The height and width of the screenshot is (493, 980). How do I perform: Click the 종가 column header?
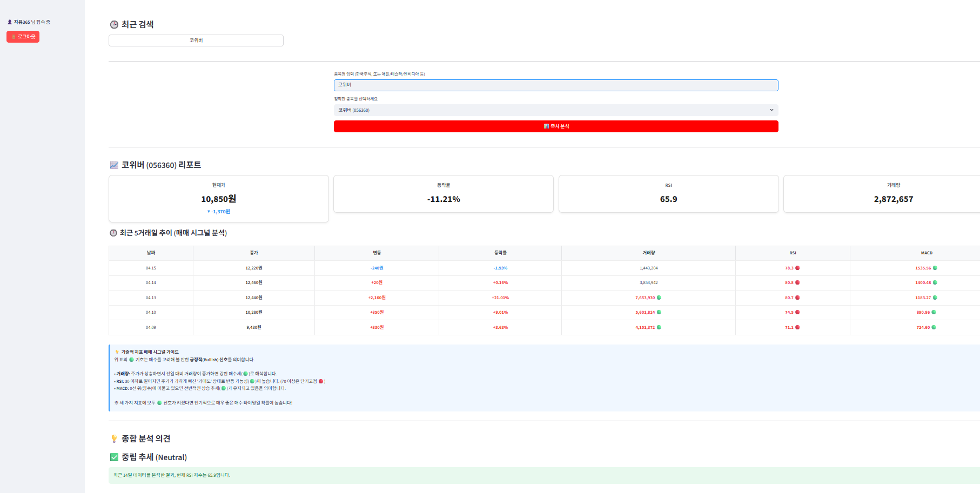[254, 253]
